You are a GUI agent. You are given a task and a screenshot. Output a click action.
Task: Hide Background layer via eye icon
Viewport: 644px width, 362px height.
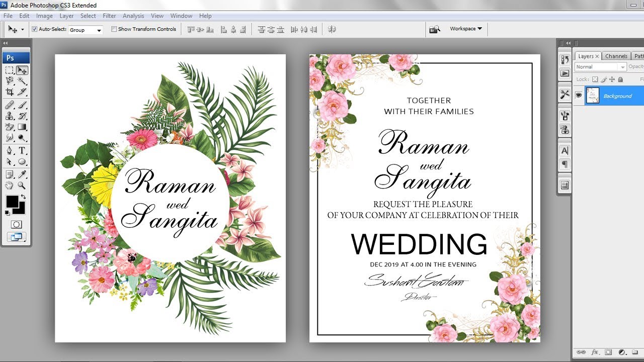(x=579, y=96)
